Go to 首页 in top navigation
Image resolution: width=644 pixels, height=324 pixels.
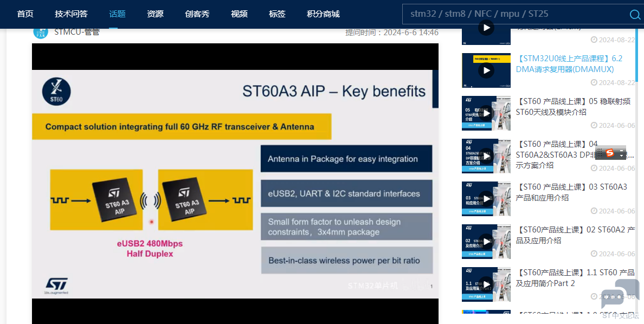pos(25,14)
